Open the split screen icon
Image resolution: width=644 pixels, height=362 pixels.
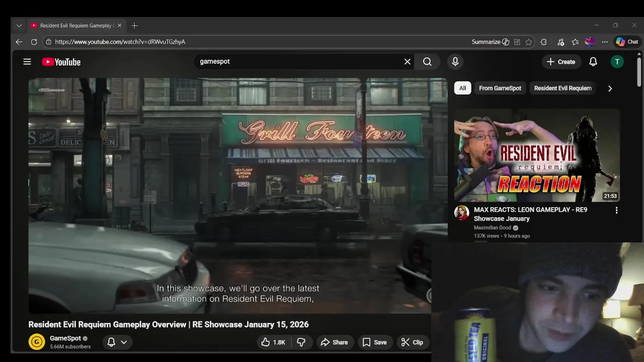[x=517, y=42]
